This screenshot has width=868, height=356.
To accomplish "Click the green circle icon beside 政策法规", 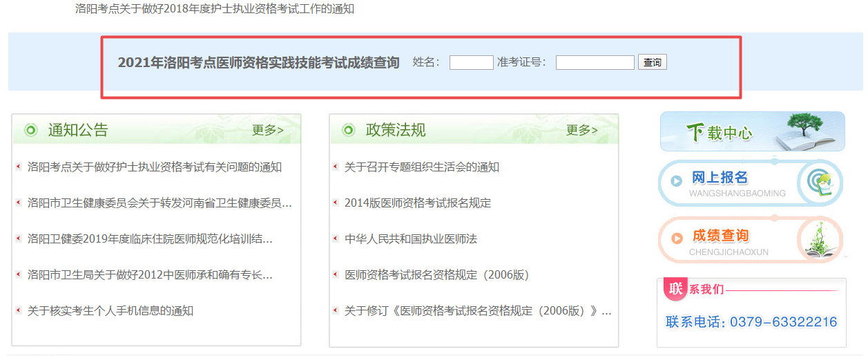I will click(349, 130).
